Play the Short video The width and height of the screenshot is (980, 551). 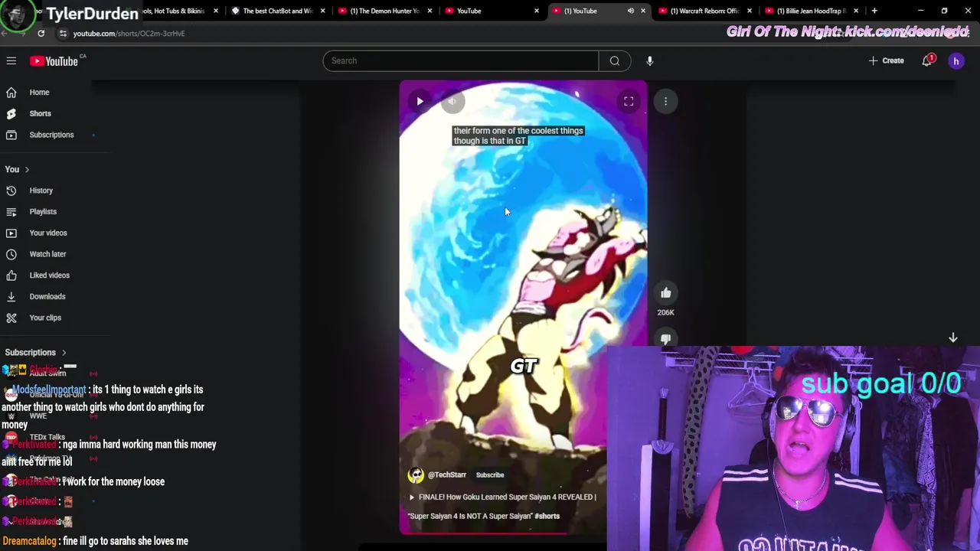point(420,101)
